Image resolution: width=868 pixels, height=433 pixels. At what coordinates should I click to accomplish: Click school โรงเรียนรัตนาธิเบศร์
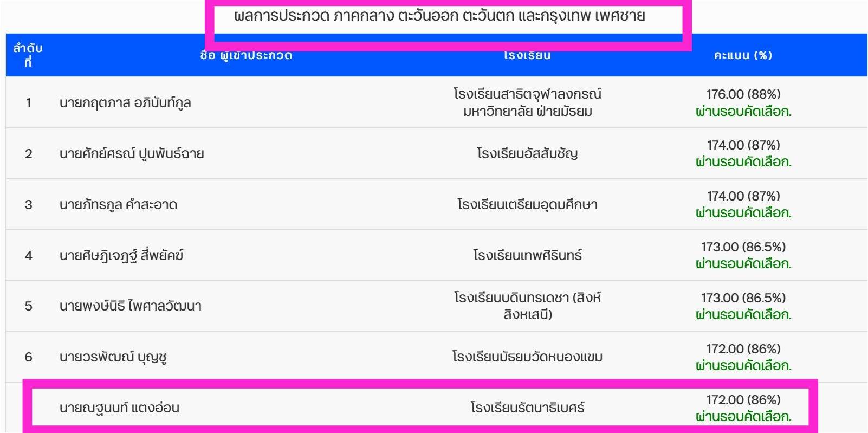click(527, 408)
